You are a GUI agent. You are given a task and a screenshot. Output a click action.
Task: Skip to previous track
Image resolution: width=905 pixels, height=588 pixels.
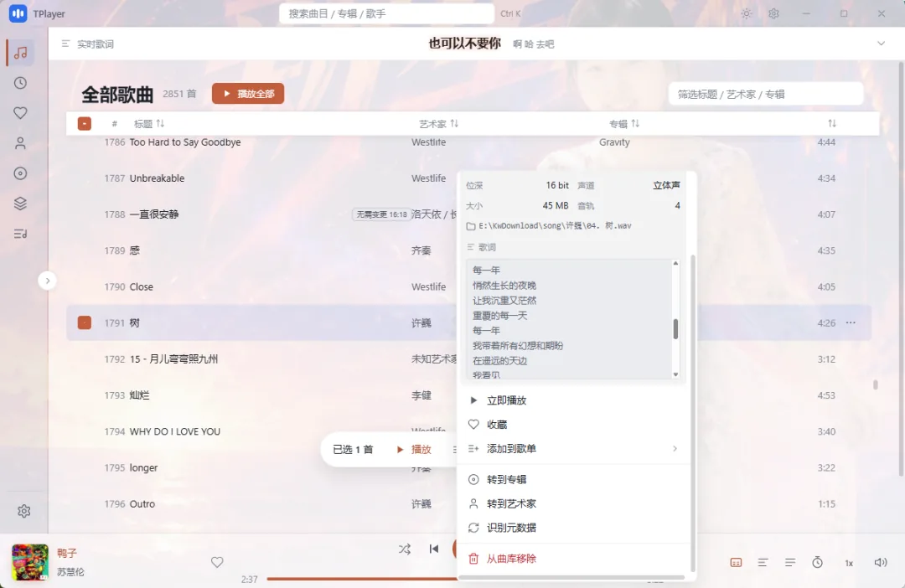(x=433, y=549)
